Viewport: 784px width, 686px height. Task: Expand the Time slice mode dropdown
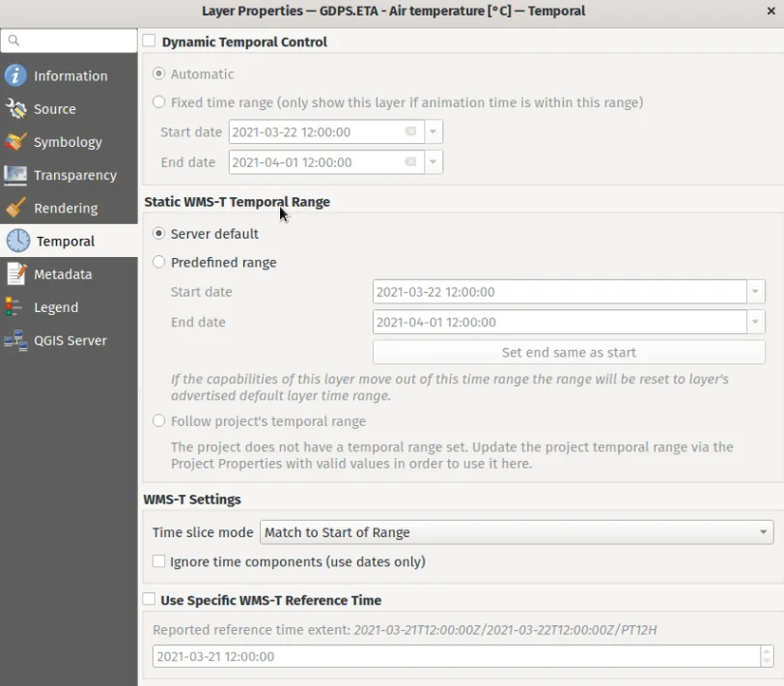[x=517, y=532]
